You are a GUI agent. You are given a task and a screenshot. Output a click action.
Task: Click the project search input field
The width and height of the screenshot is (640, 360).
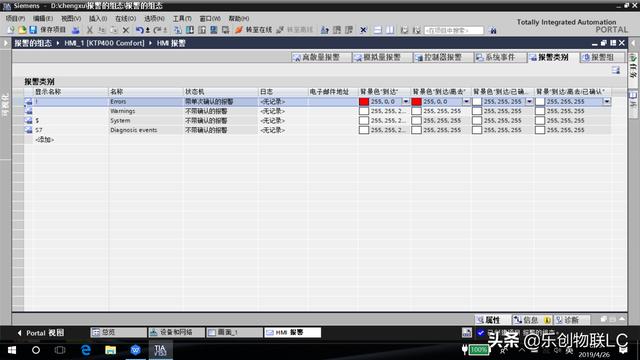click(454, 30)
